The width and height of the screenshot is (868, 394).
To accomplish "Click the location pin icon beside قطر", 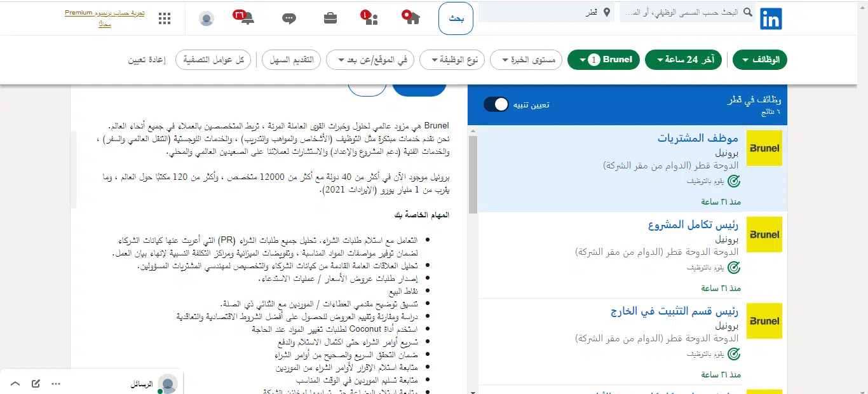I will click(607, 13).
